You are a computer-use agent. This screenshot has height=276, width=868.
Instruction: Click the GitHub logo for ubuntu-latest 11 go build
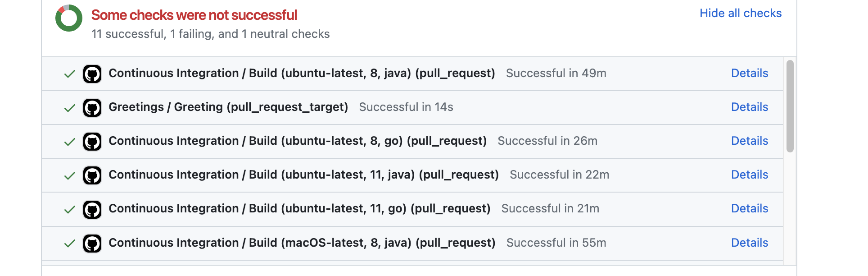(92, 209)
